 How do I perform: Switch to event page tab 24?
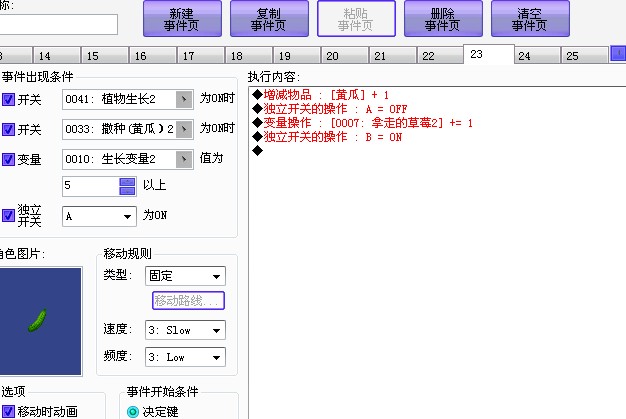(x=537, y=56)
